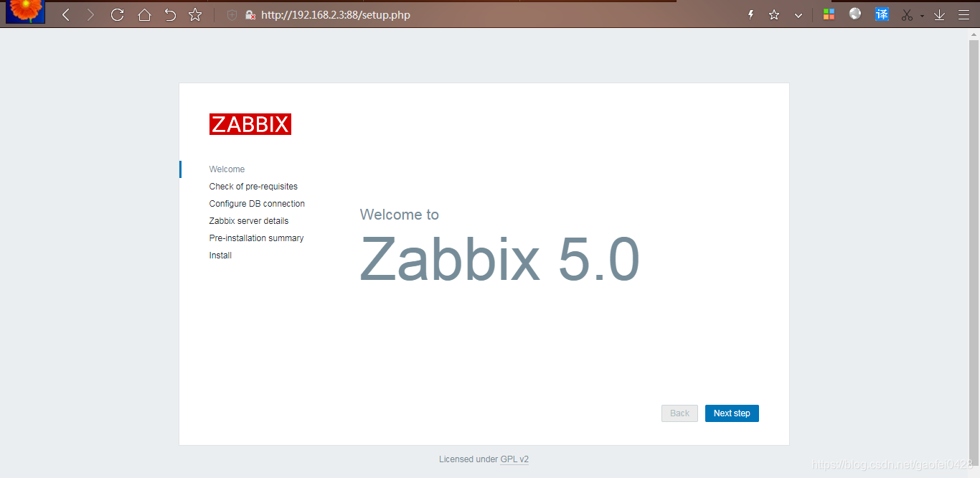Viewport: 980px width, 478px height.
Task: Click the scissors screenshot tool icon
Action: pyautogui.click(x=908, y=14)
